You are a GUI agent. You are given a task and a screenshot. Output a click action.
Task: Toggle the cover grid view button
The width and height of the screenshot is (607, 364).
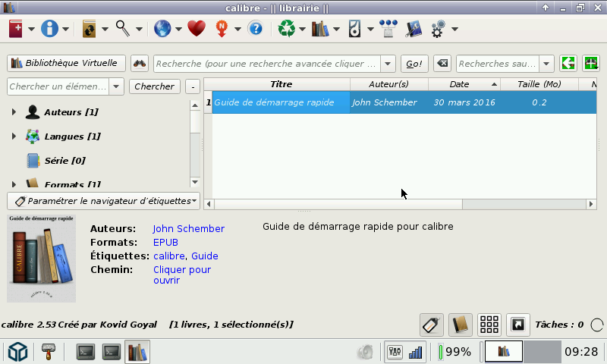[x=489, y=325]
